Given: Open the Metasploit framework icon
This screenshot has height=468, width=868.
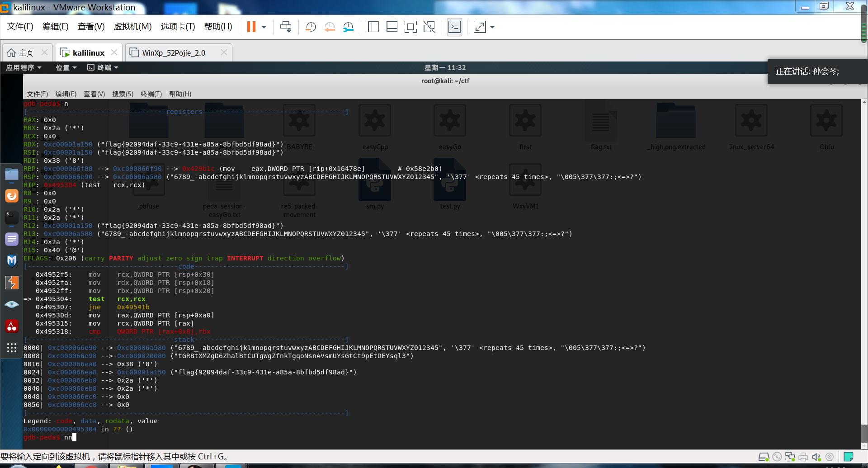Looking at the screenshot, I should click(x=11, y=261).
